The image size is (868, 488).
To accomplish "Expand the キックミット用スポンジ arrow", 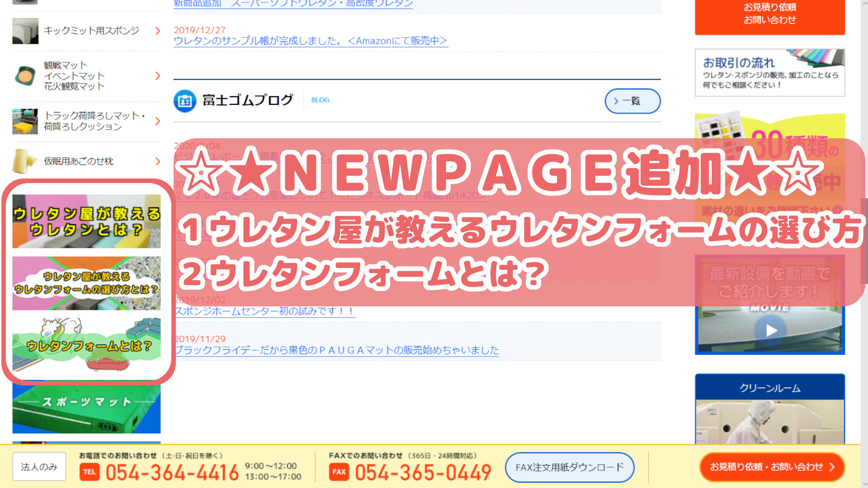I will point(158,31).
